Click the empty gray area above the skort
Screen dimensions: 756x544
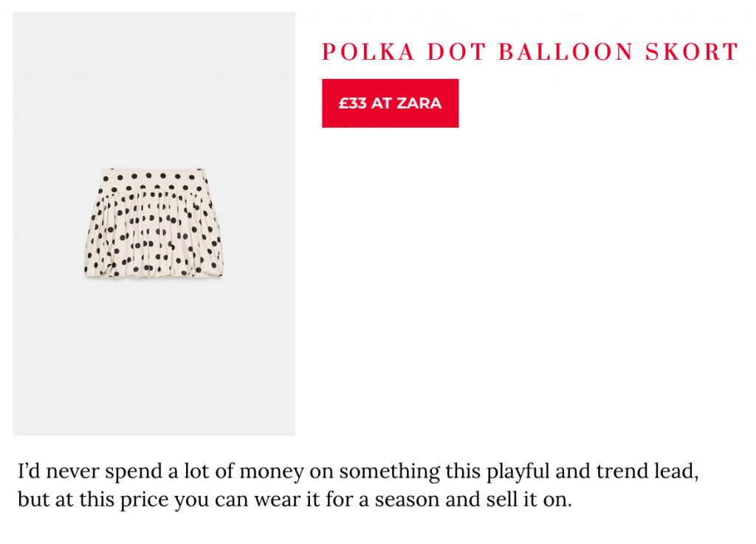click(x=154, y=89)
